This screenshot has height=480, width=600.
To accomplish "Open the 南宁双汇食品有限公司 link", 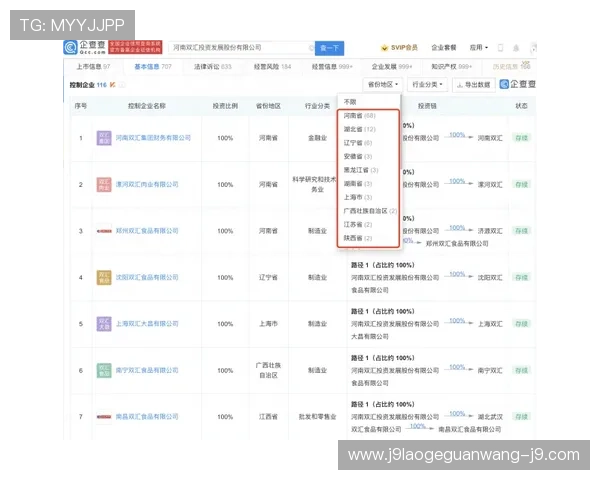I will pos(147,371).
